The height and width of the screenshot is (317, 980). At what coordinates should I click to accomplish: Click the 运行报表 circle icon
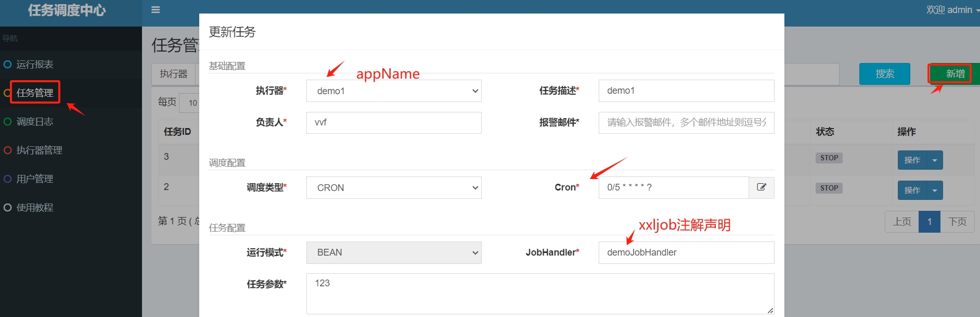pos(7,65)
